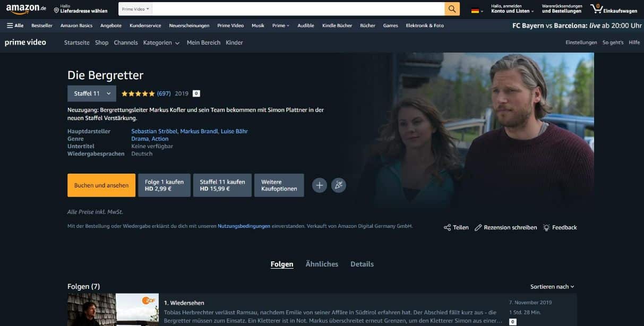The height and width of the screenshot is (326, 644).
Task: Open Audible in the nav bar
Action: pyautogui.click(x=306, y=25)
